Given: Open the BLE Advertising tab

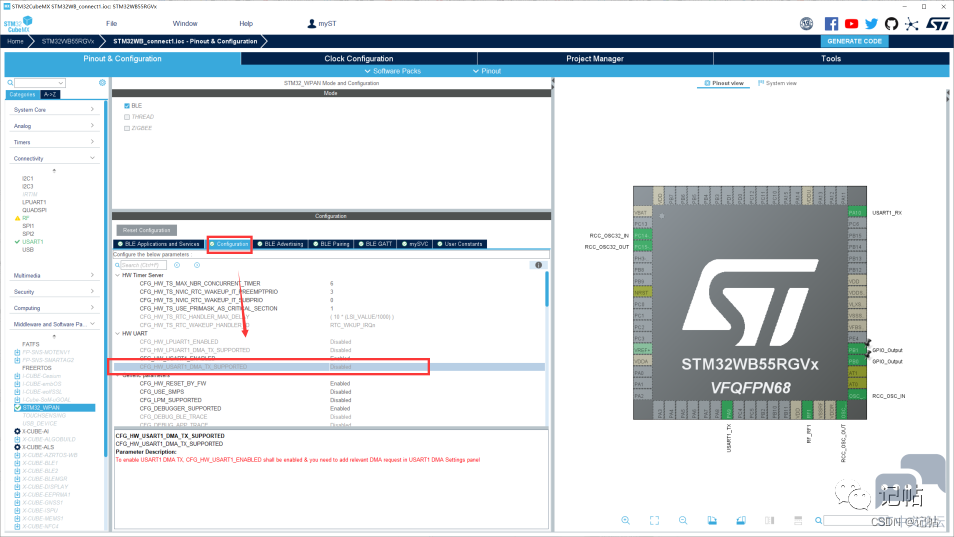Looking at the screenshot, I should click(280, 244).
